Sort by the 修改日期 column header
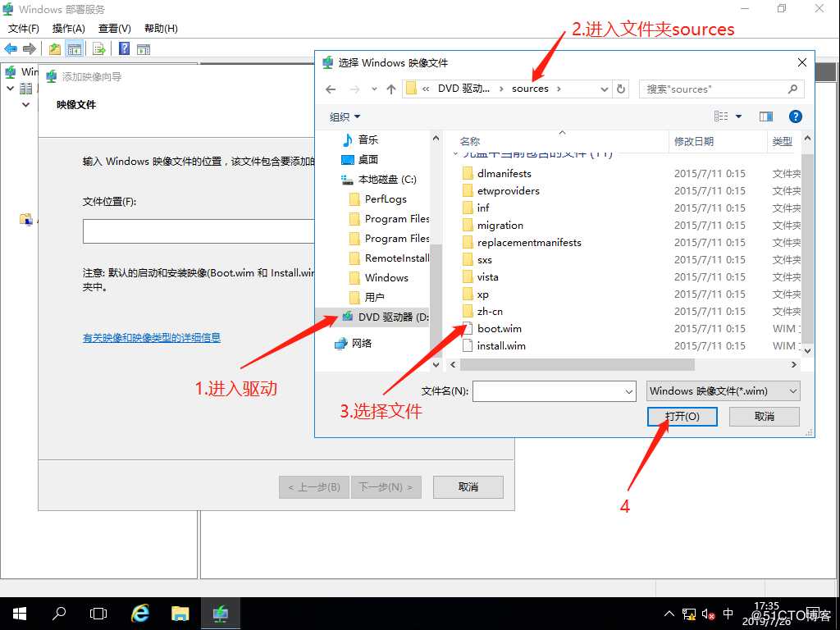This screenshot has height=630, width=840. [x=694, y=141]
